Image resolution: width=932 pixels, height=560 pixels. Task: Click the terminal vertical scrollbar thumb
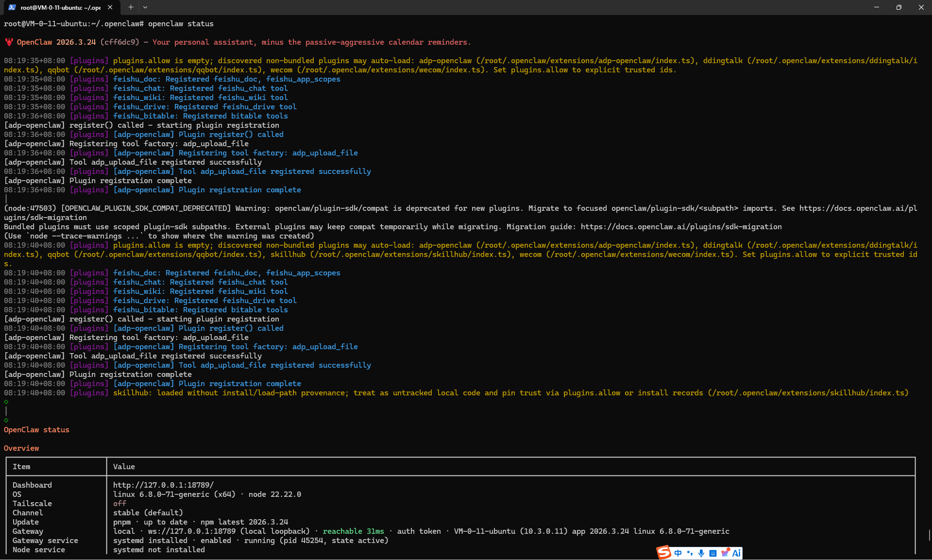[930, 535]
